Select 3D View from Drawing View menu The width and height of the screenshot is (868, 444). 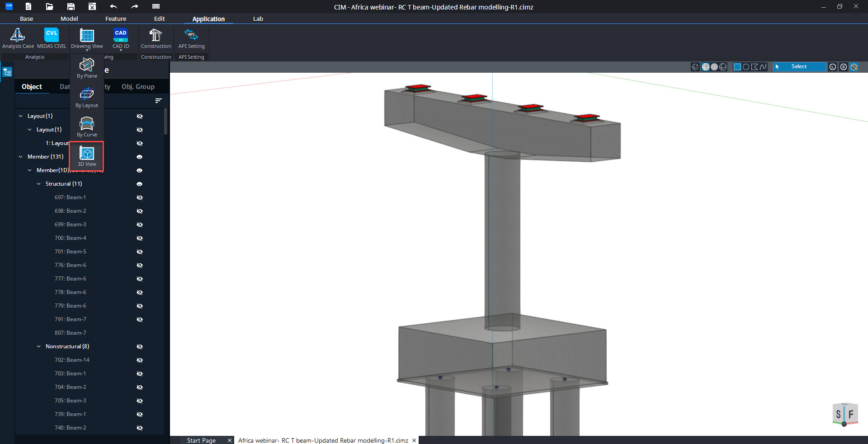point(87,156)
